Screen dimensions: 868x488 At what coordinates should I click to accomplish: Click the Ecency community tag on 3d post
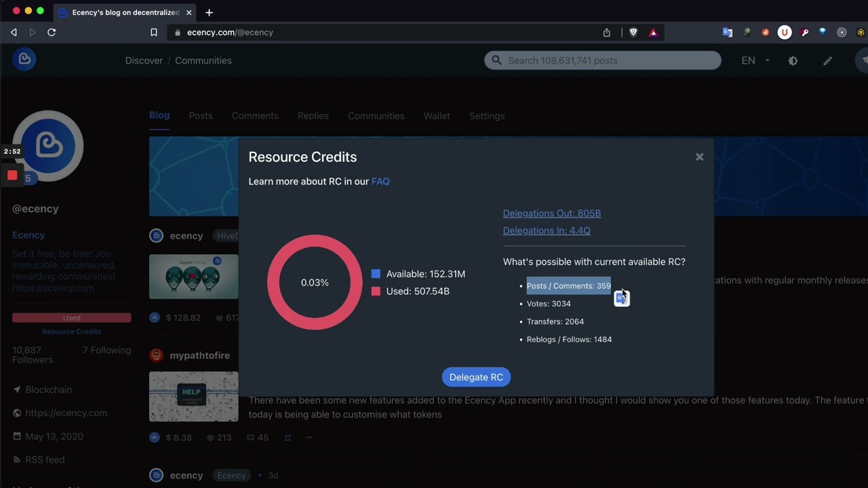tap(231, 476)
